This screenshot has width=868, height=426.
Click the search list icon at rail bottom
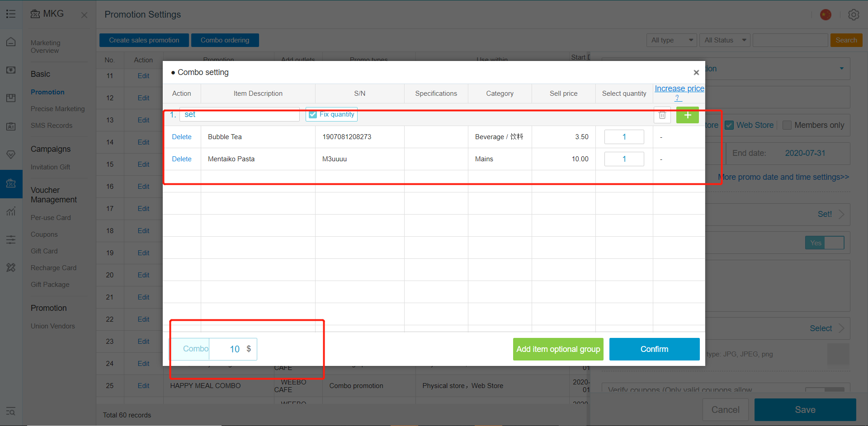pos(11,411)
